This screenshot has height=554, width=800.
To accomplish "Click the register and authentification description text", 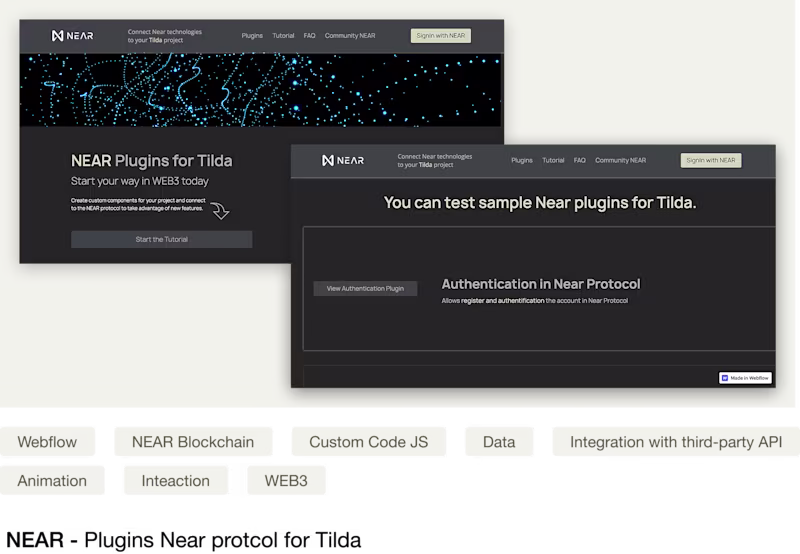I will (535, 300).
